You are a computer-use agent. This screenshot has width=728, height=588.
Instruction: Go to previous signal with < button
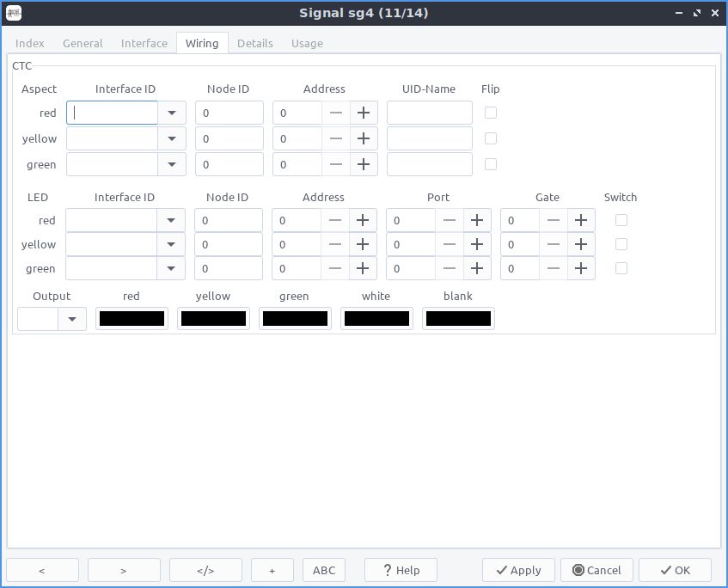pyautogui.click(x=42, y=570)
